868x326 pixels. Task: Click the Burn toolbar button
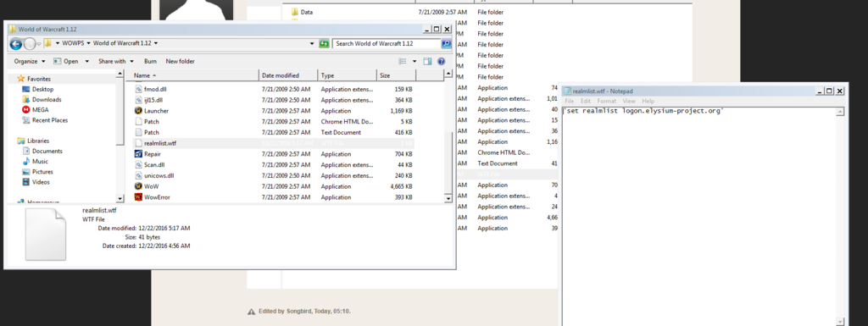tap(150, 61)
